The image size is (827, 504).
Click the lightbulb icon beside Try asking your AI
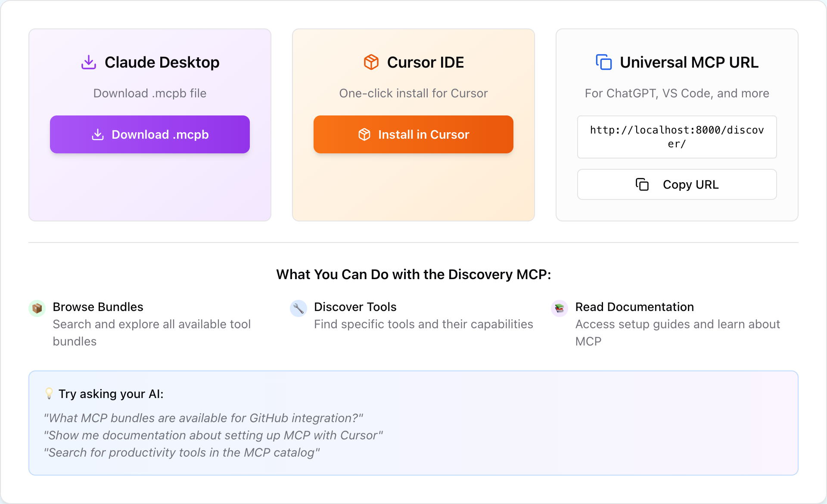pos(49,393)
